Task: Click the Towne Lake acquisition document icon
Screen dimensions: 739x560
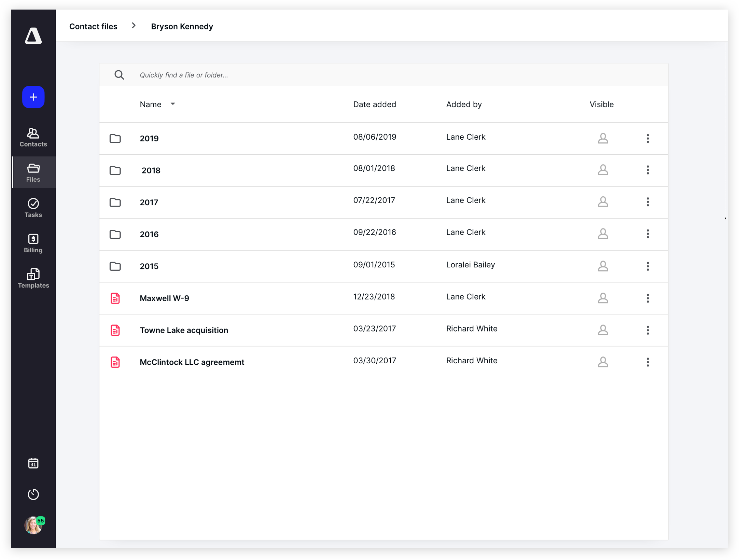Action: pos(115,330)
